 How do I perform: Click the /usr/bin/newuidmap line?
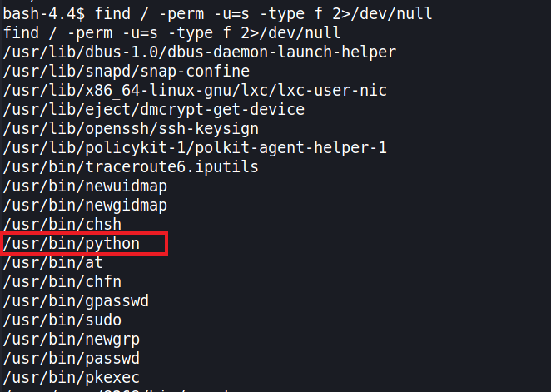point(86,186)
